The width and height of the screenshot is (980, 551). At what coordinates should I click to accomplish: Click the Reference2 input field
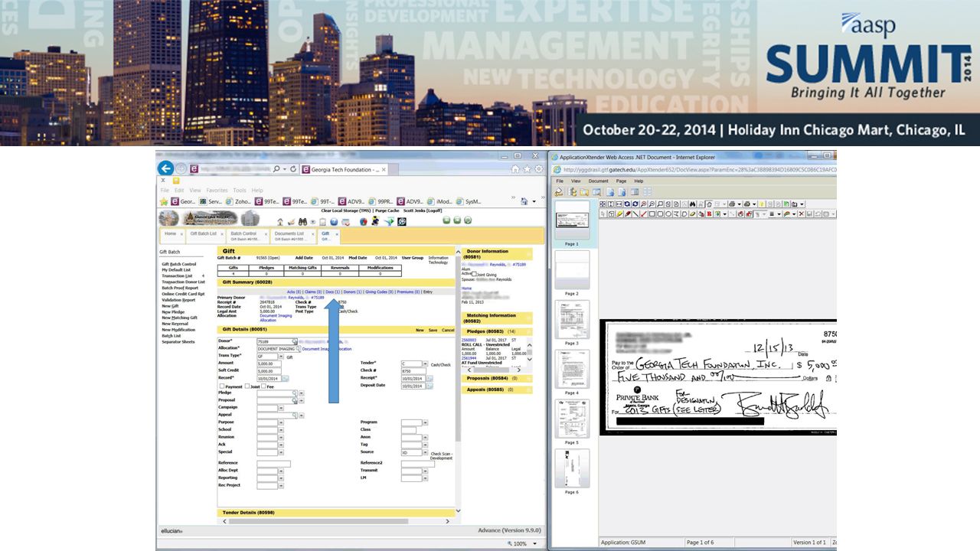click(418, 464)
